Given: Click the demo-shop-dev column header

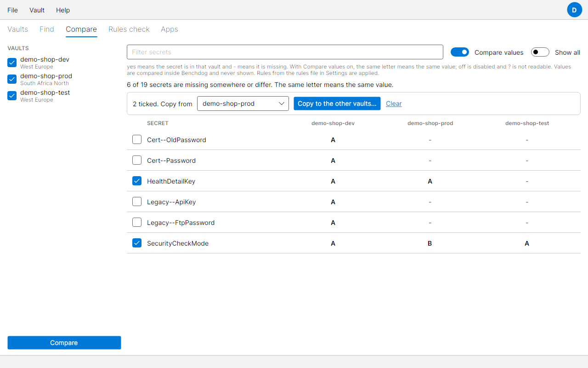Looking at the screenshot, I should click(333, 123).
